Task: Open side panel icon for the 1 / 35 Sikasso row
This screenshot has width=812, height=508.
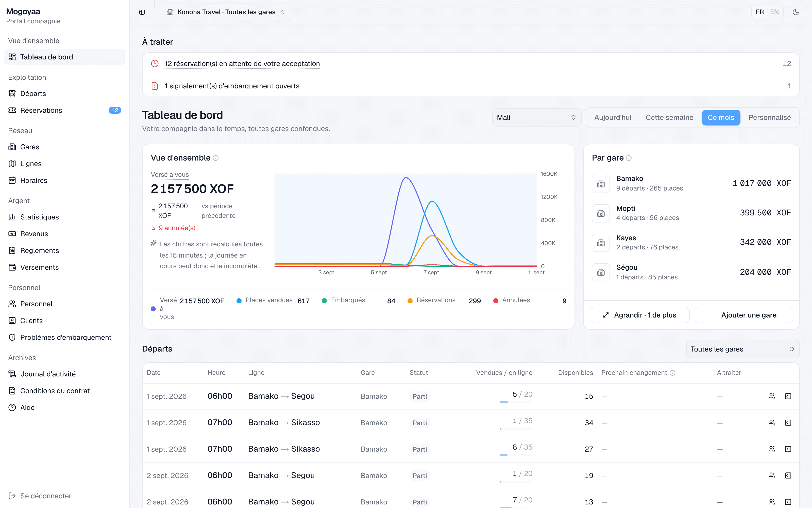Action: 788,423
